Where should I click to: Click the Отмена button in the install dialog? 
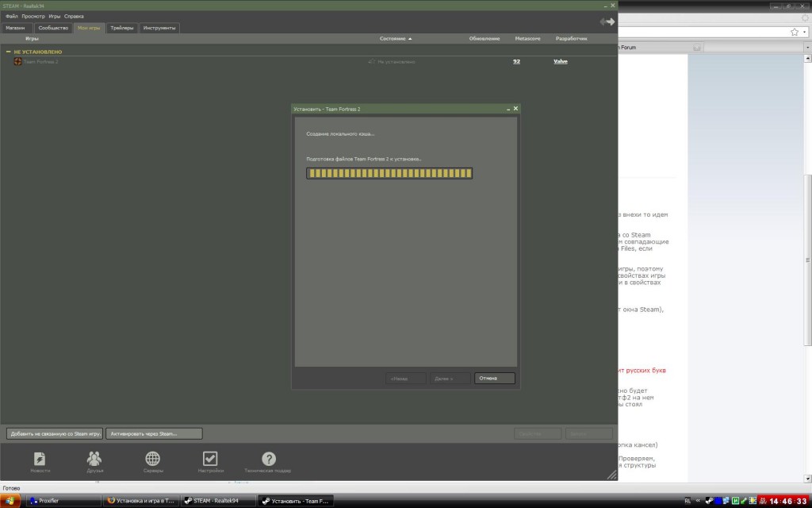495,379
